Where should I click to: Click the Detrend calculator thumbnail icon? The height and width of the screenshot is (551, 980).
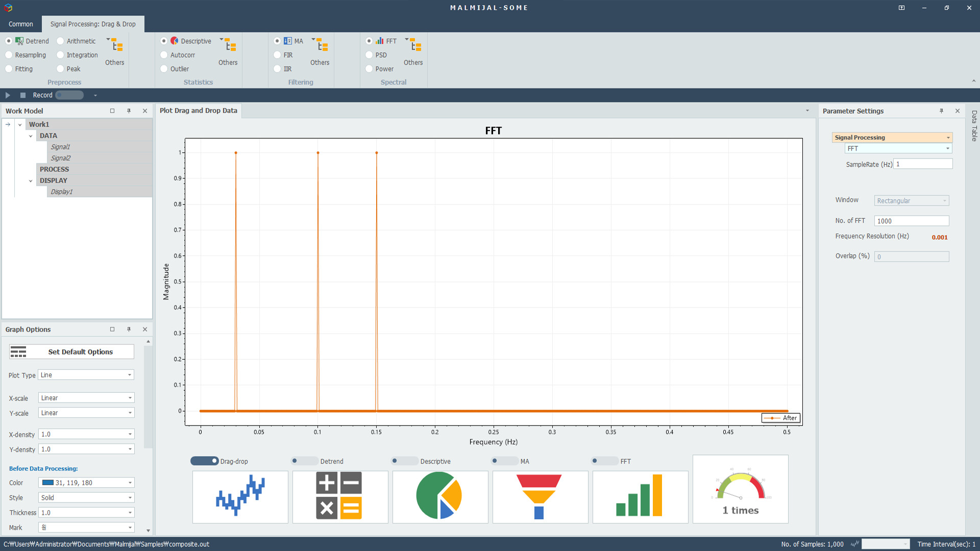pos(339,496)
